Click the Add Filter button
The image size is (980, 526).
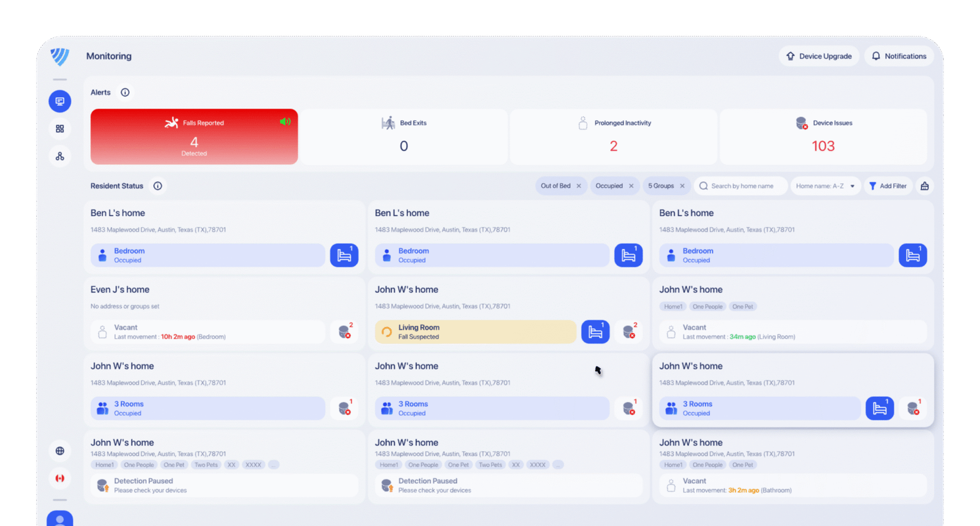[x=888, y=186]
